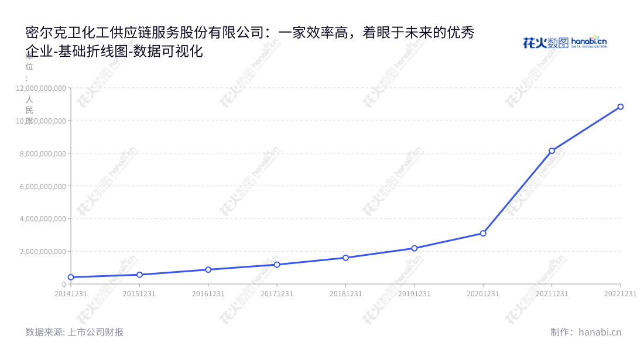The width and height of the screenshot is (644, 363).
Task: Click the y-axis label 8,000,000,000
Action: [43, 153]
